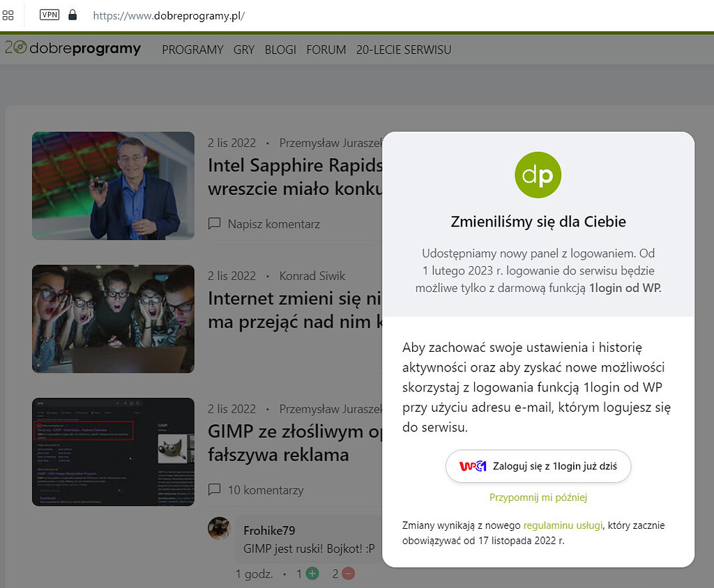This screenshot has height=588, width=714.
Task: Upvote Frohike79's comment with the green plus
Action: (312, 573)
